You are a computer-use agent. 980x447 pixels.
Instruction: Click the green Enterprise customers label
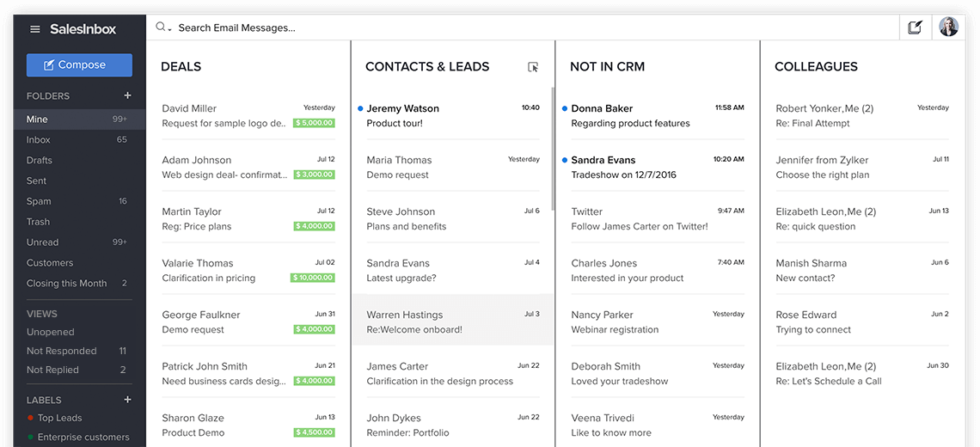[x=83, y=437]
